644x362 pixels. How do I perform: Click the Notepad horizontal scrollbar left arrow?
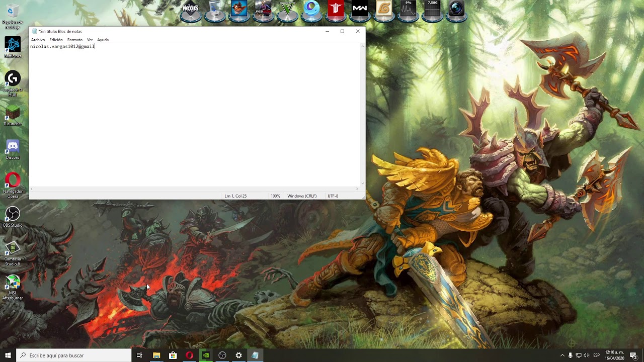pos(32,189)
